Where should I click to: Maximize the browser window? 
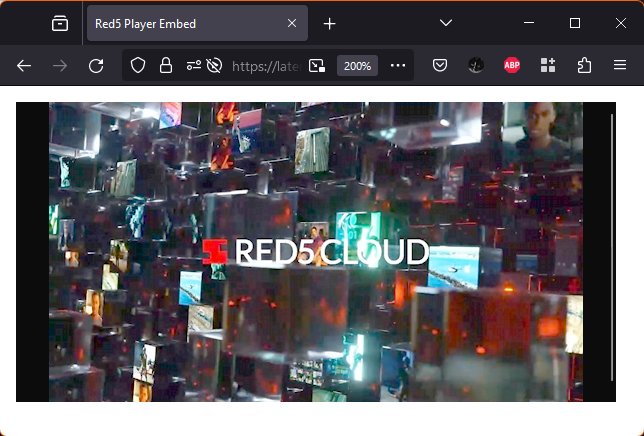pyautogui.click(x=575, y=23)
